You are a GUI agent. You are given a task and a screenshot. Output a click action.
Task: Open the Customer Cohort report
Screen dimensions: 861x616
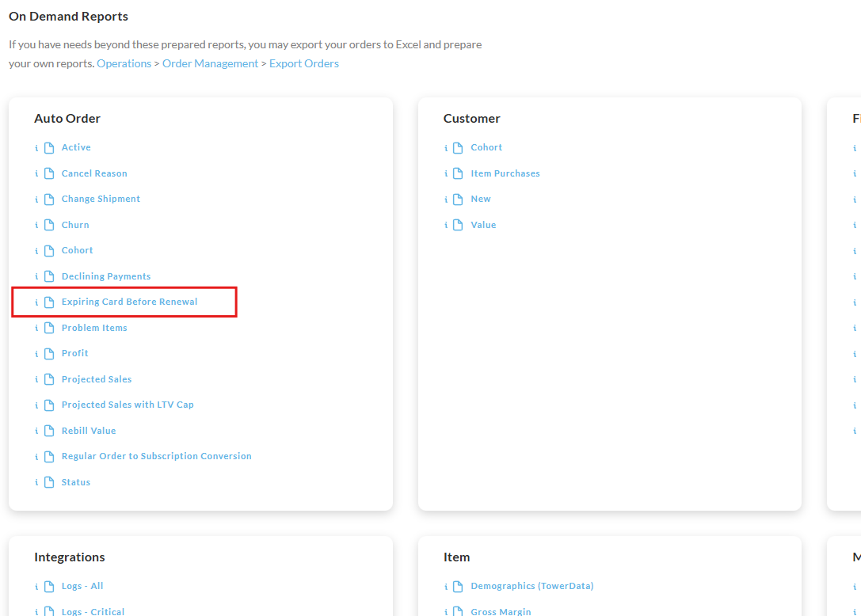(486, 147)
